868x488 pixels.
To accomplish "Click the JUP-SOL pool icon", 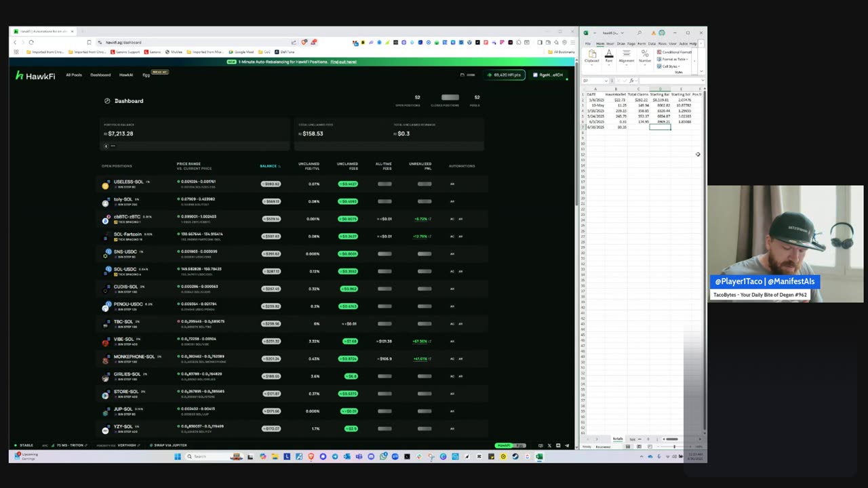I will point(106,411).
